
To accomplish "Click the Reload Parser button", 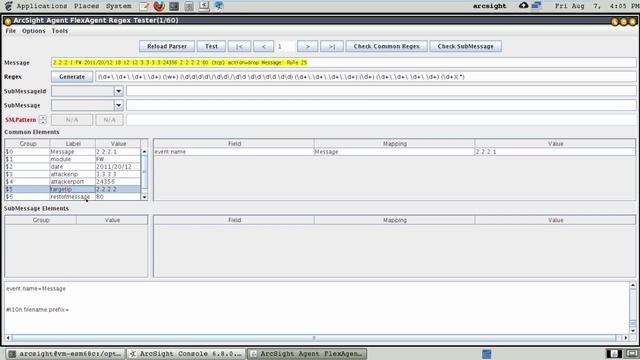I will (x=167, y=47).
